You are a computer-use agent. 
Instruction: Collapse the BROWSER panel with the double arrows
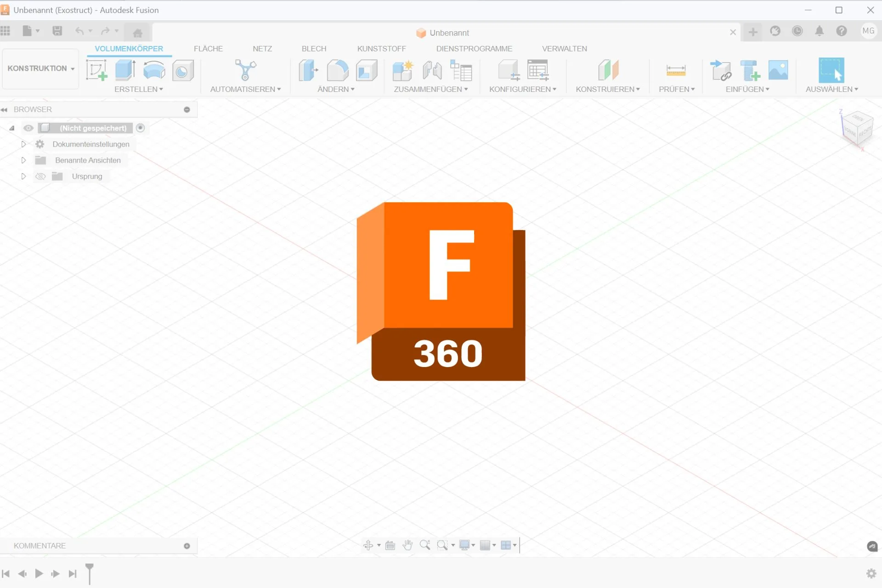(x=4, y=110)
